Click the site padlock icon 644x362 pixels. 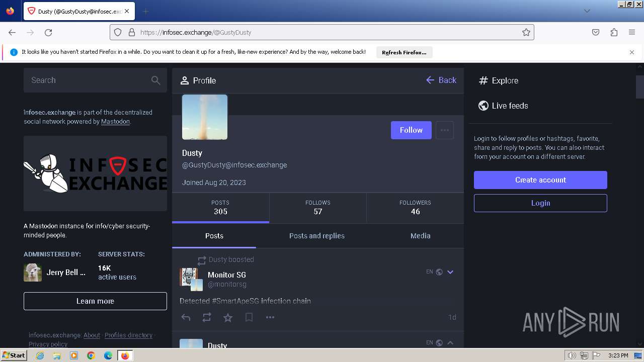132,32
